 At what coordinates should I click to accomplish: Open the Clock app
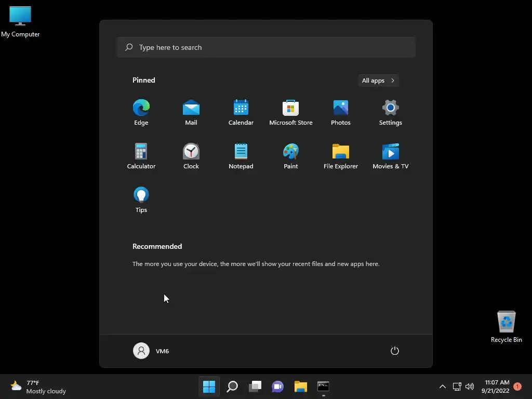click(191, 156)
